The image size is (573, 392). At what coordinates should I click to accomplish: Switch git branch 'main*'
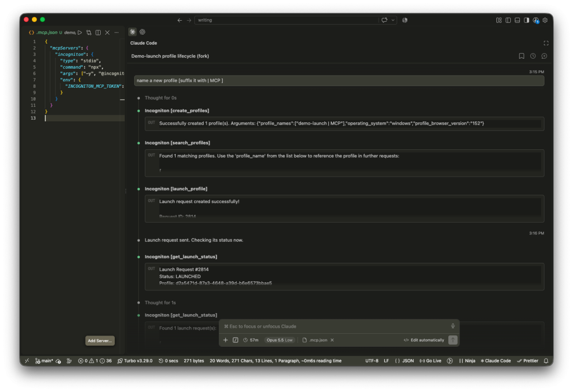(x=44, y=361)
